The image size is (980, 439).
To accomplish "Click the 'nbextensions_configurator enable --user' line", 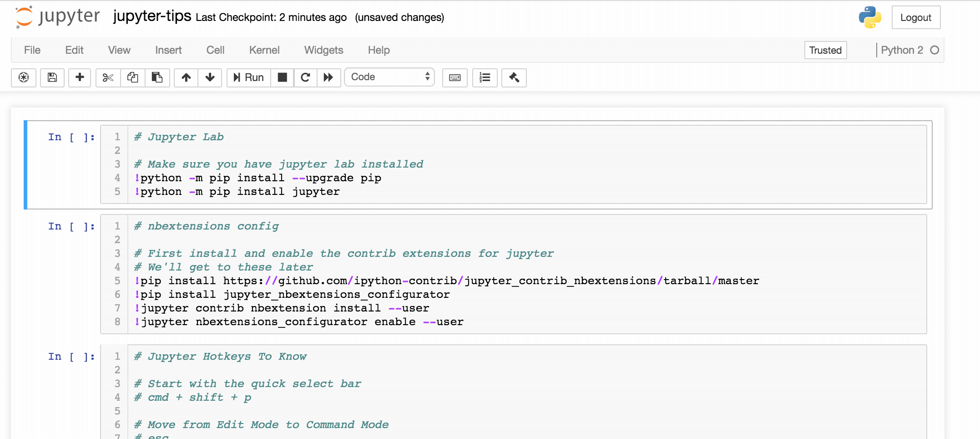I will (x=299, y=322).
